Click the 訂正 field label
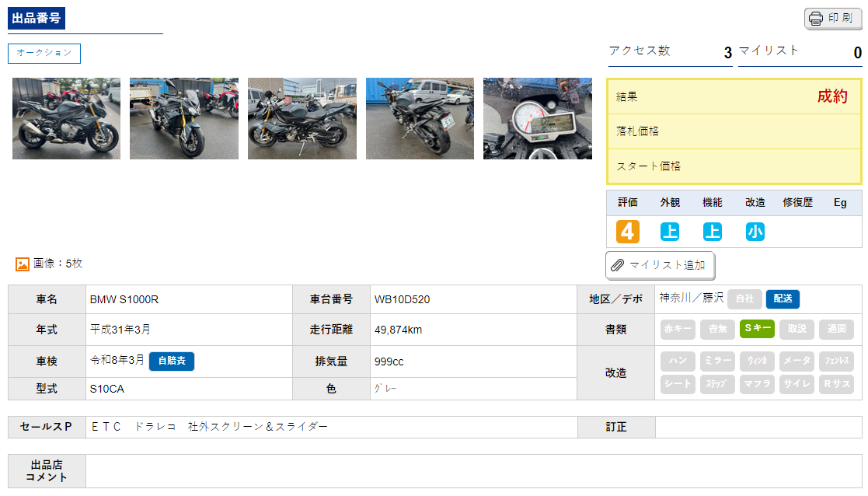 (616, 428)
